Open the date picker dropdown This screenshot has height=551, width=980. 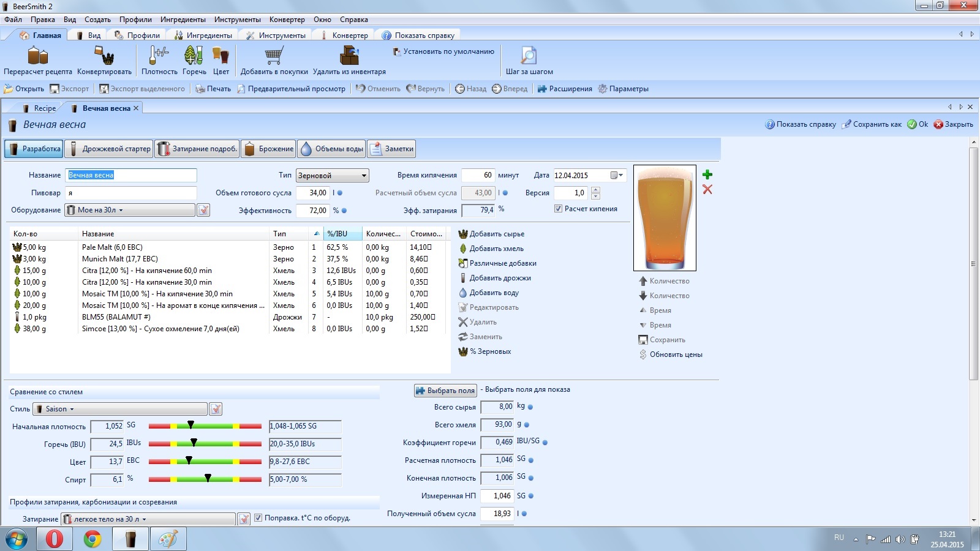620,176
